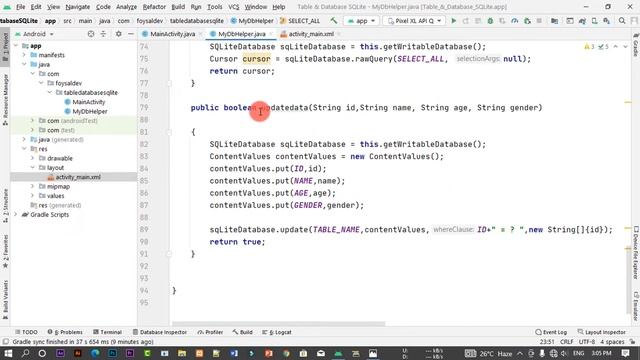Open the File menu
This screenshot has height=360, width=640.
point(20,7)
